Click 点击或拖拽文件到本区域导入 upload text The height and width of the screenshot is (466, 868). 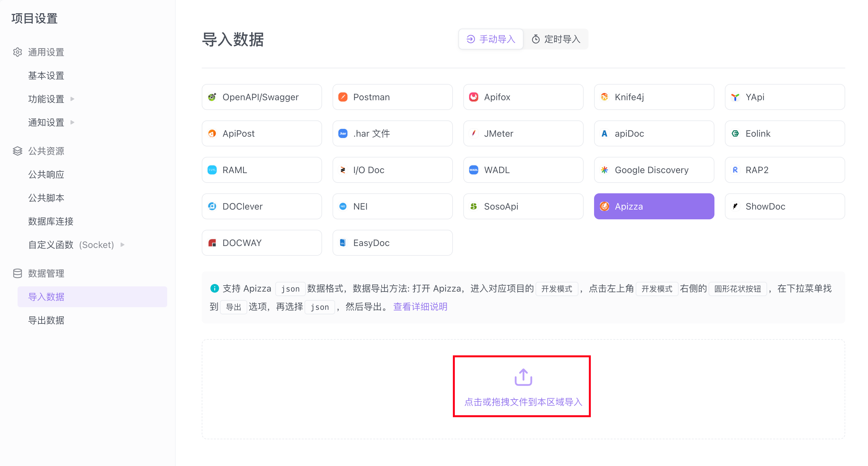(523, 402)
